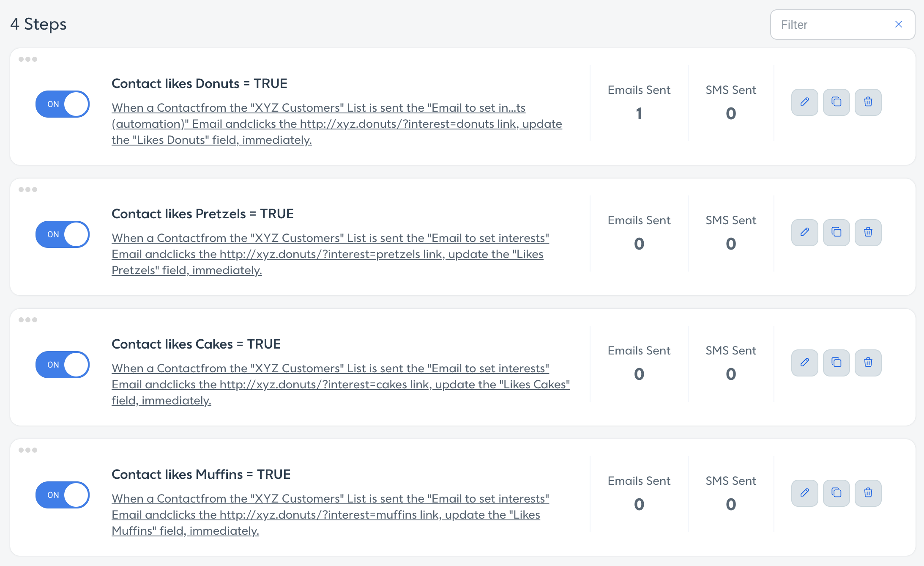Image resolution: width=924 pixels, height=566 pixels.
Task: Open the Muffins step description link
Action: [x=331, y=515]
